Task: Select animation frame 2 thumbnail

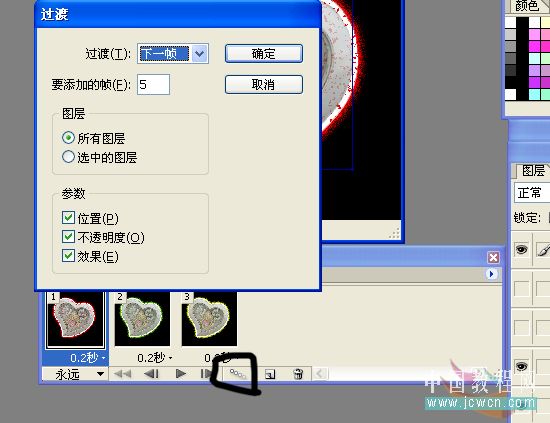Action: pos(142,319)
